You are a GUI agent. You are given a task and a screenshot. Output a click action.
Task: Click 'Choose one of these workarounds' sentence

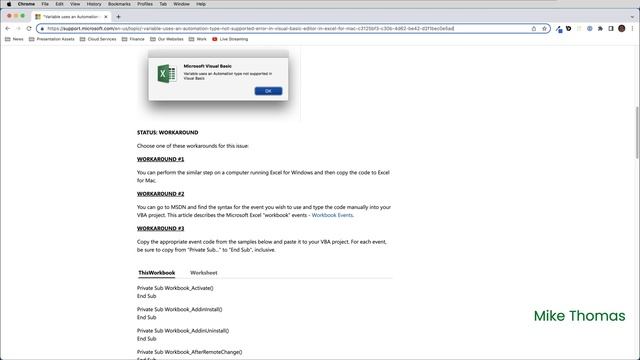coord(193,146)
